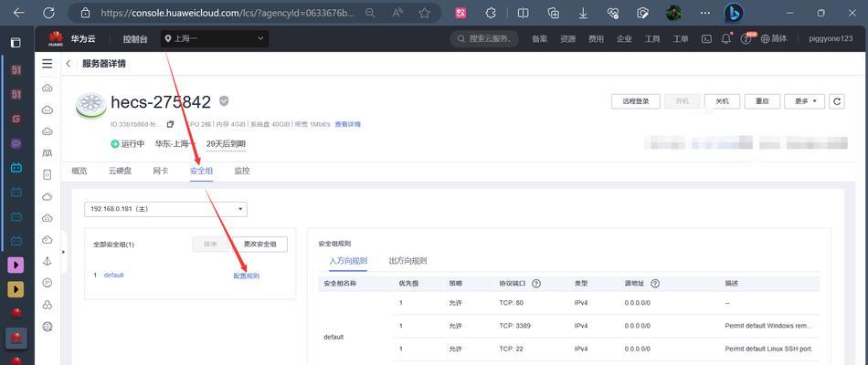Open the browser profile avatar

click(x=673, y=13)
